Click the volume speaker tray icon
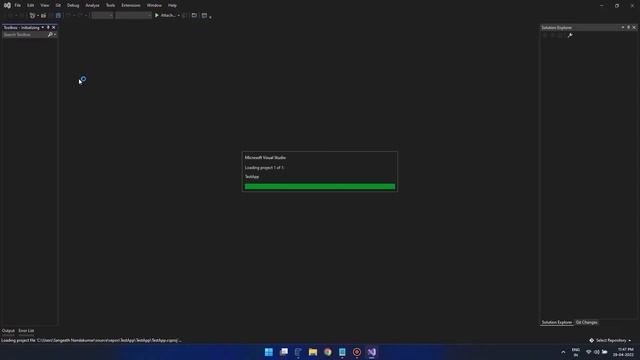Screen dimensions: 640x360 coord(597,352)
